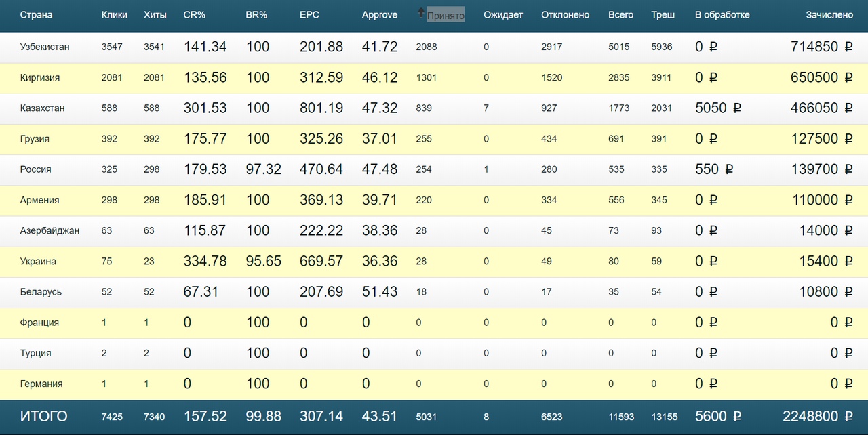Sort by CR% column header

click(x=194, y=15)
